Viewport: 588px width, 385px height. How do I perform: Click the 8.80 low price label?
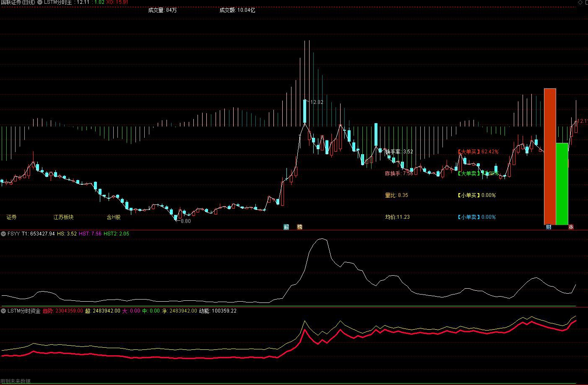186,221
